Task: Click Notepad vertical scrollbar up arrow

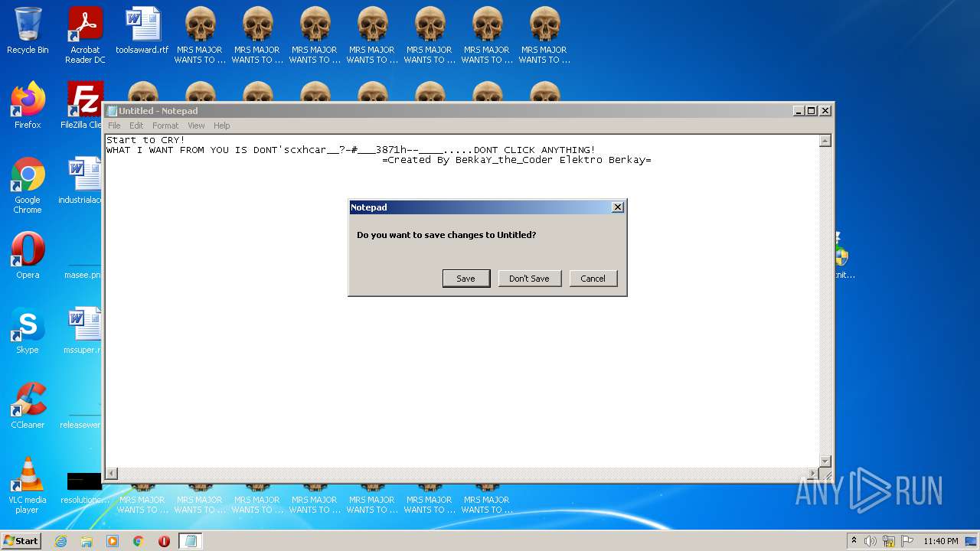Action: click(825, 141)
